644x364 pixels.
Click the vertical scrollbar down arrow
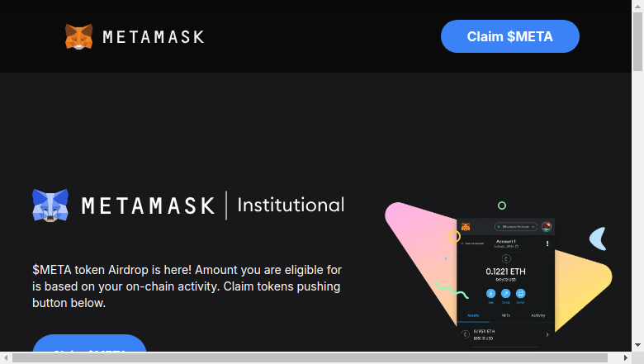637,345
